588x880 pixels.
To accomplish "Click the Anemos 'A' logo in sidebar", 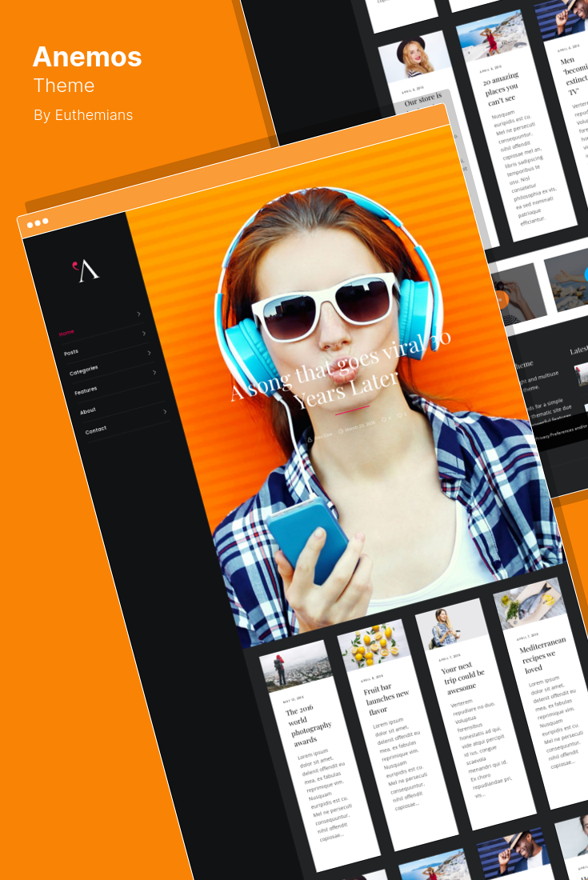I will point(86,270).
